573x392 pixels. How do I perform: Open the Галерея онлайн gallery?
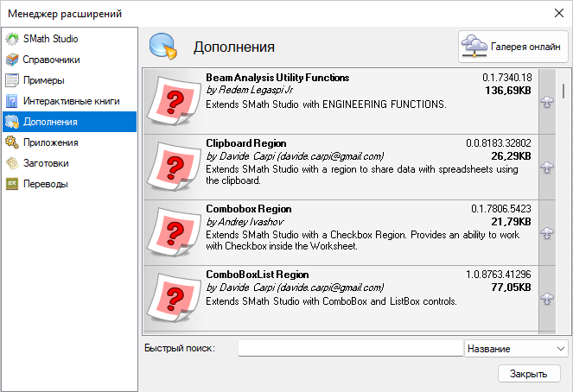[x=513, y=47]
